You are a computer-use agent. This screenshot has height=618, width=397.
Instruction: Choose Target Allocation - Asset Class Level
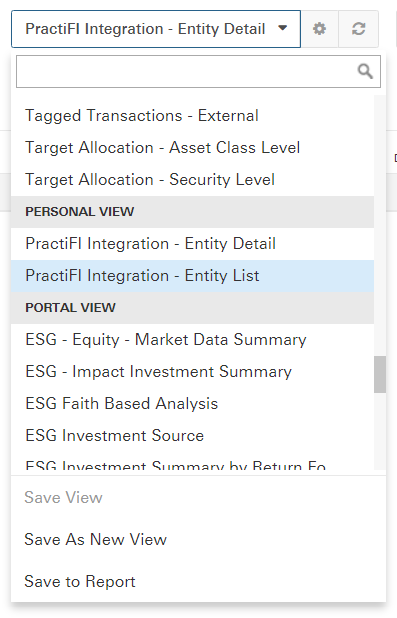(192, 148)
